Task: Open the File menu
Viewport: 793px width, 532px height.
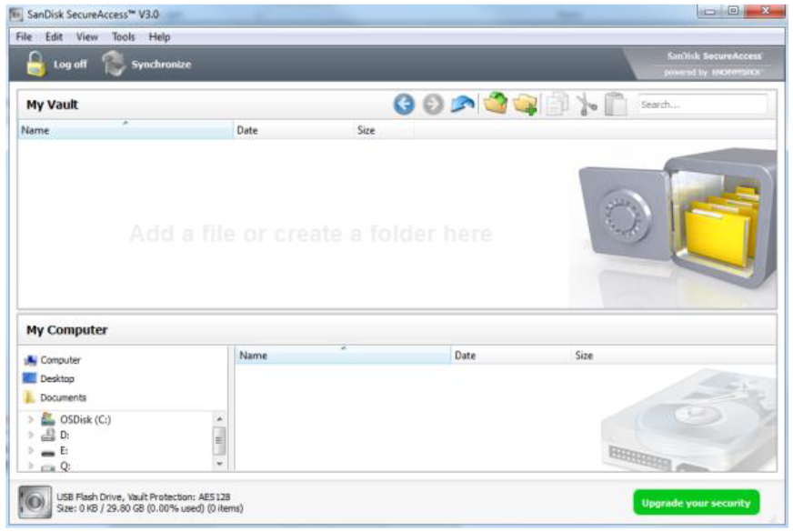Action: coord(24,37)
